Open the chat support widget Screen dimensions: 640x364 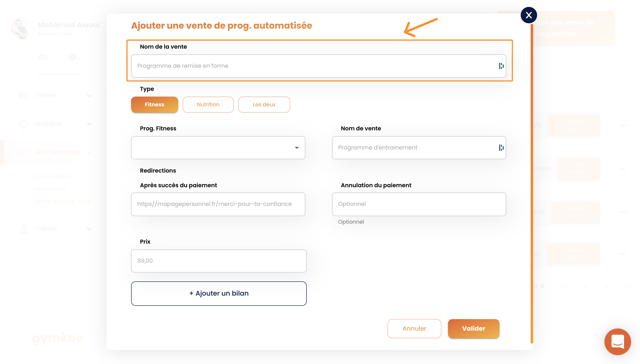[x=618, y=342]
